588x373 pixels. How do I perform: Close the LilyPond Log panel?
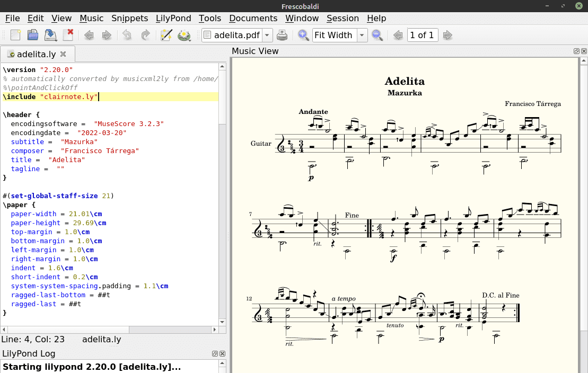pyautogui.click(x=223, y=354)
